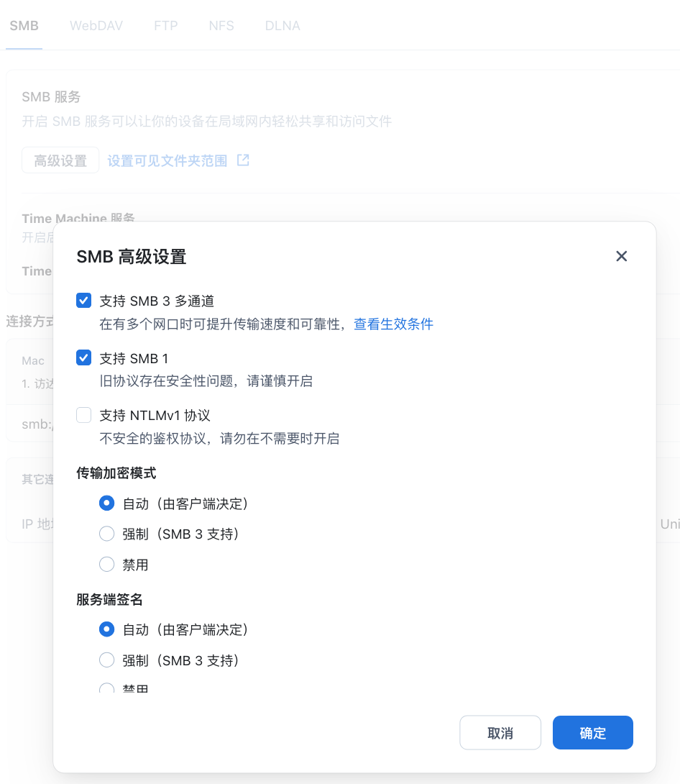The width and height of the screenshot is (680, 784).
Task: Click the SMB 服务 heading in background
Action: (51, 96)
